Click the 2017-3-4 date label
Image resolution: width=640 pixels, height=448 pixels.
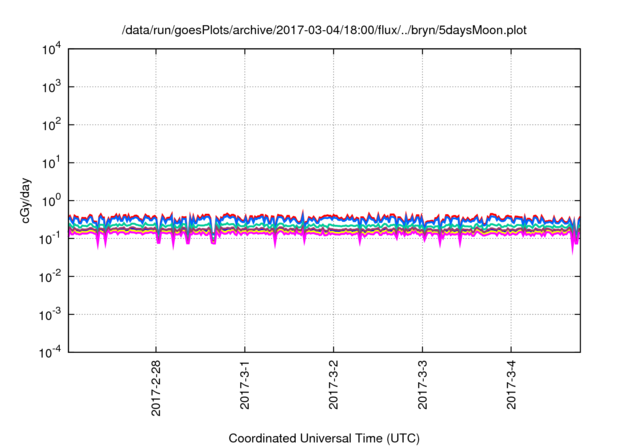[511, 385]
